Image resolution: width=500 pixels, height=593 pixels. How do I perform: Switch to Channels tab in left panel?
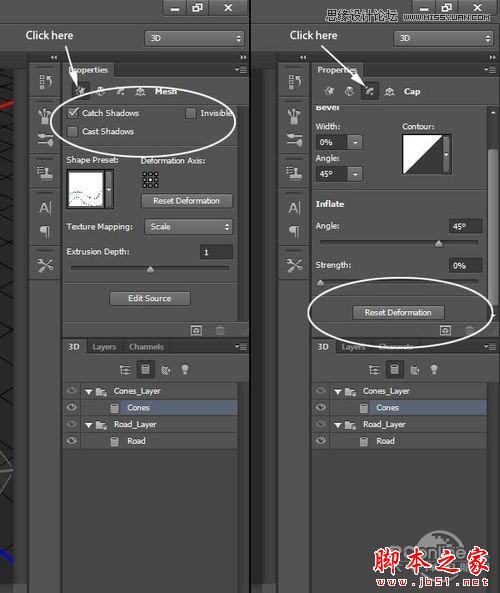146,347
